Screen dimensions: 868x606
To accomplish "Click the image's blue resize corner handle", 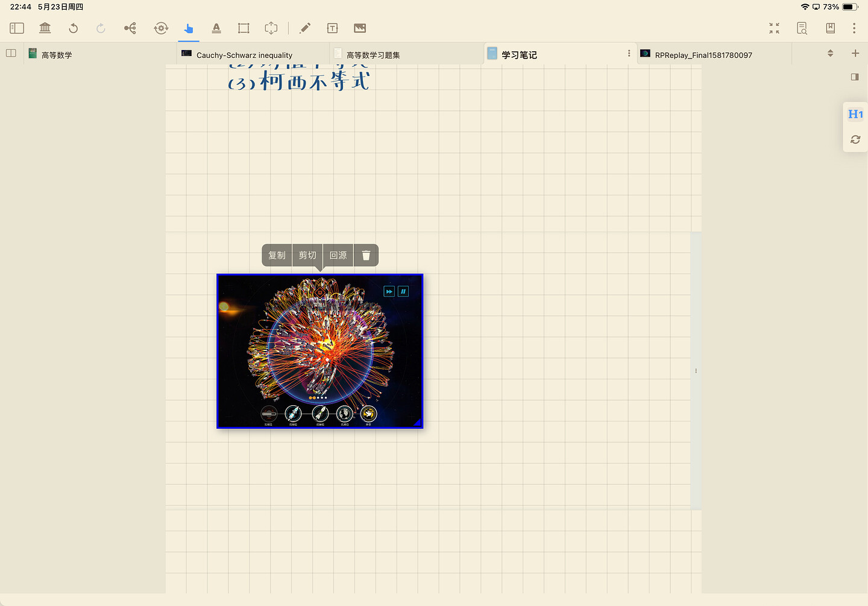I will pos(417,423).
